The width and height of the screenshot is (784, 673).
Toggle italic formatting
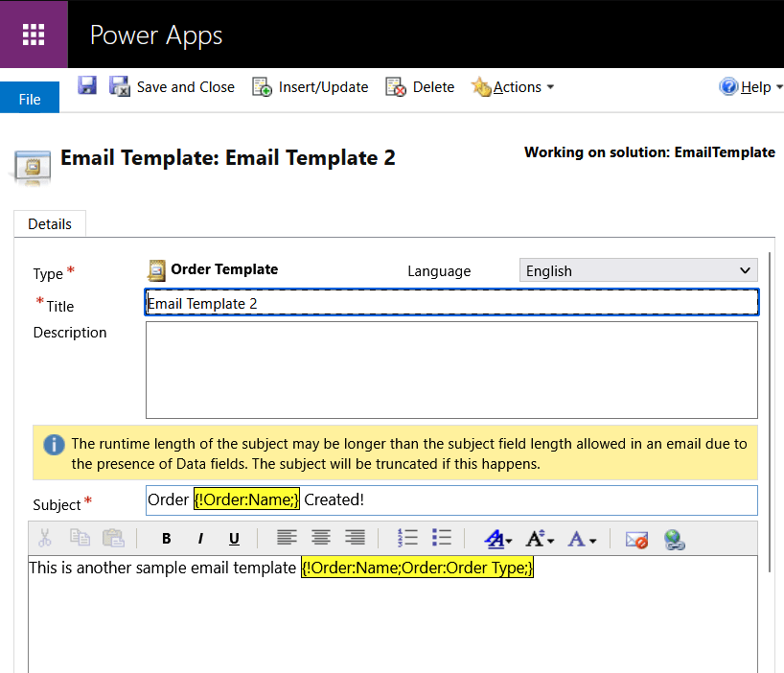click(x=200, y=539)
